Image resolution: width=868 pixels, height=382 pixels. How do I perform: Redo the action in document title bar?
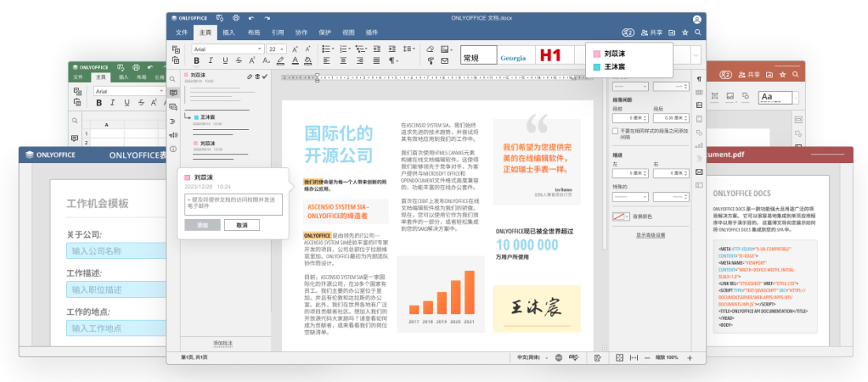click(267, 18)
